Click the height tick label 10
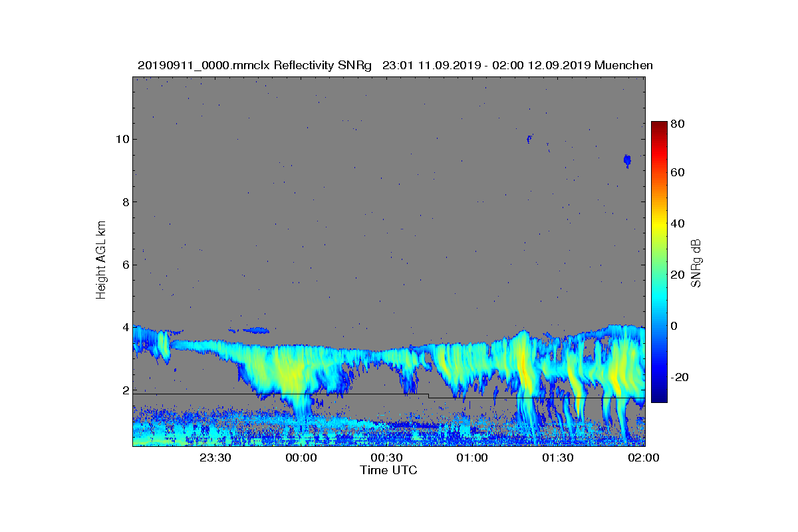The width and height of the screenshot is (798, 532). (x=122, y=139)
